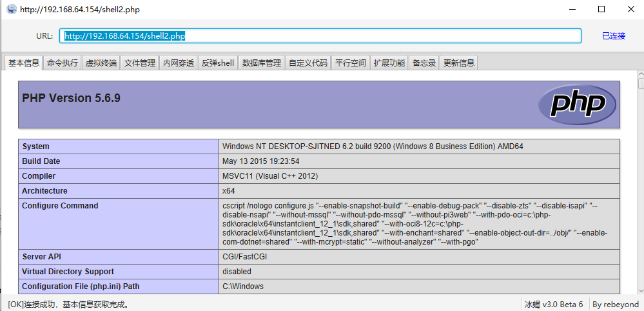Maximize the Behinder window
This screenshot has height=311, width=644.
[601, 10]
